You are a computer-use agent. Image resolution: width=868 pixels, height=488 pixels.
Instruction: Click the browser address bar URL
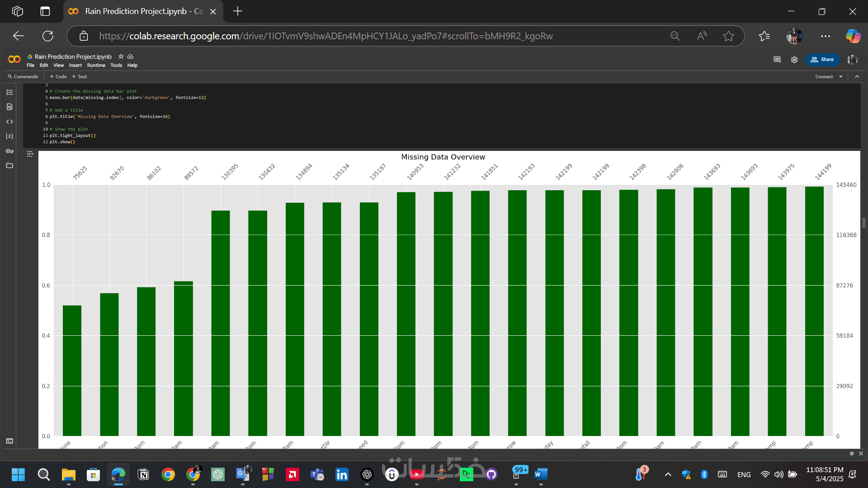click(x=325, y=36)
